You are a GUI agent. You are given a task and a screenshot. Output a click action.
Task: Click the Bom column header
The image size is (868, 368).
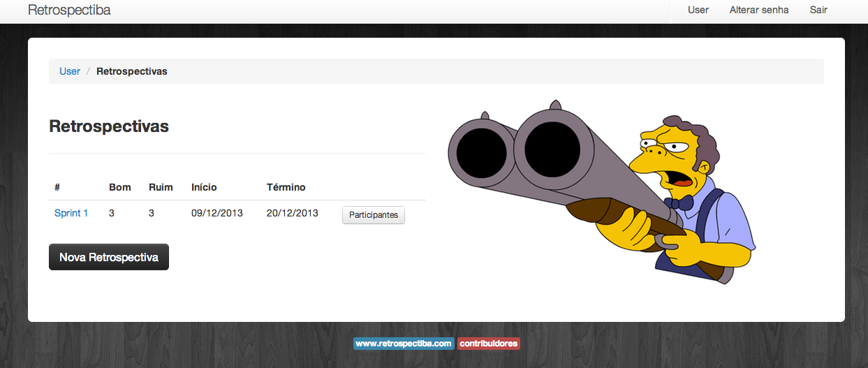click(x=120, y=187)
